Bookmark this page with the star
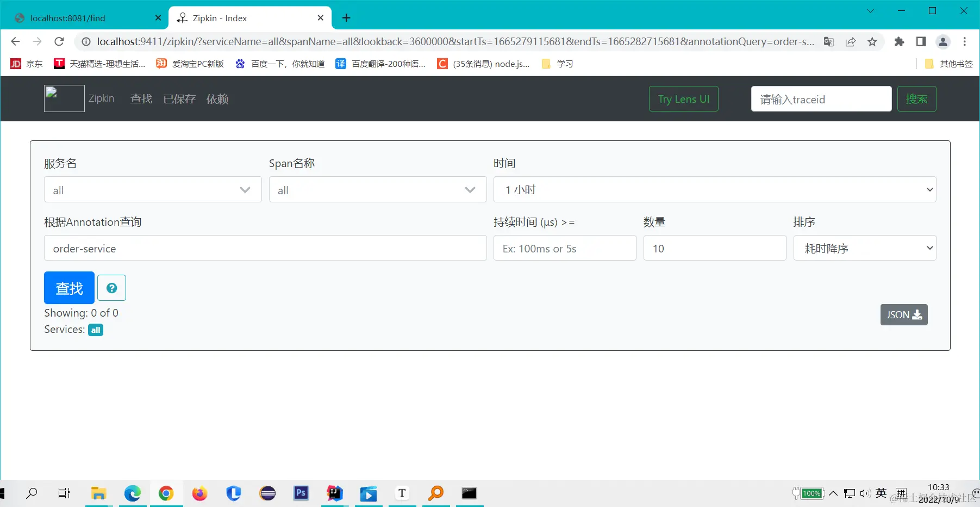Image resolution: width=980 pixels, height=507 pixels. point(872,41)
